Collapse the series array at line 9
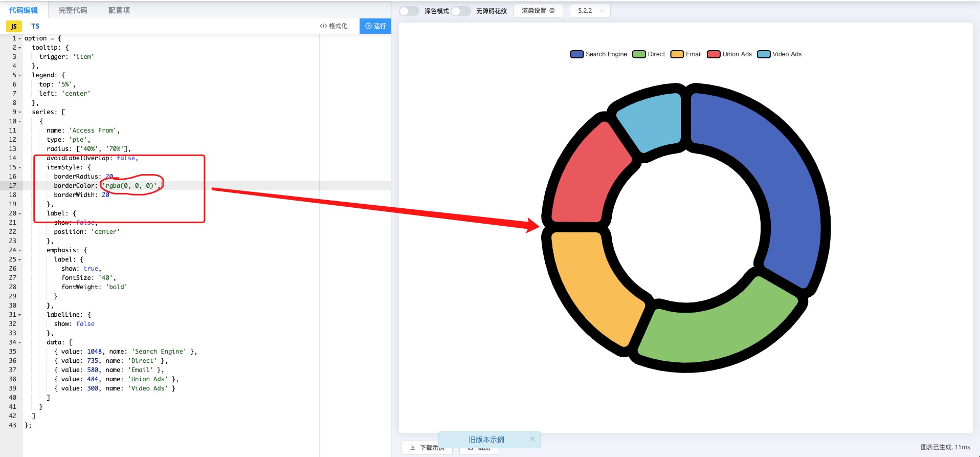The width and height of the screenshot is (980, 457). tap(20, 112)
